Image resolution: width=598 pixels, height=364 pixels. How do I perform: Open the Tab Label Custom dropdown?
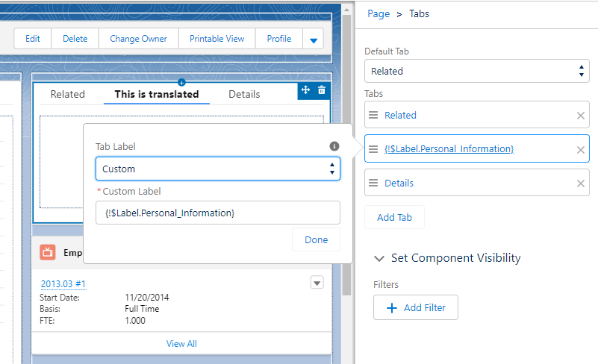(217, 169)
